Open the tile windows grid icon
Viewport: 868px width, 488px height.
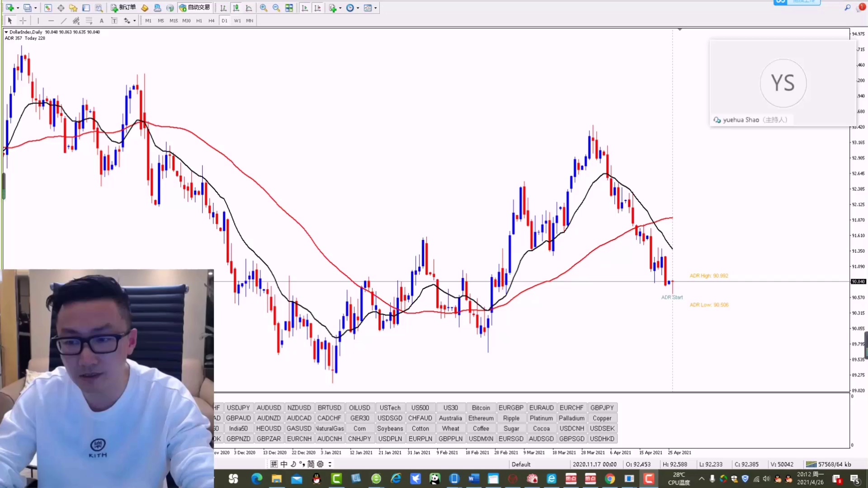click(289, 8)
